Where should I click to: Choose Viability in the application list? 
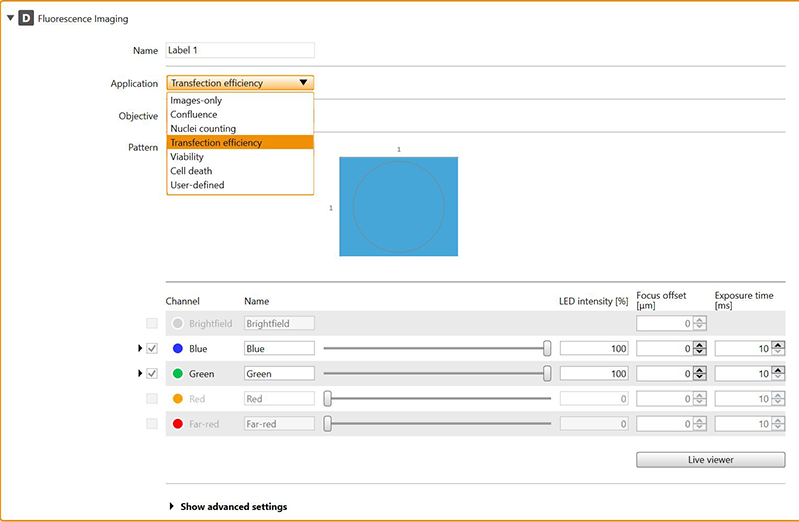pyautogui.click(x=187, y=157)
